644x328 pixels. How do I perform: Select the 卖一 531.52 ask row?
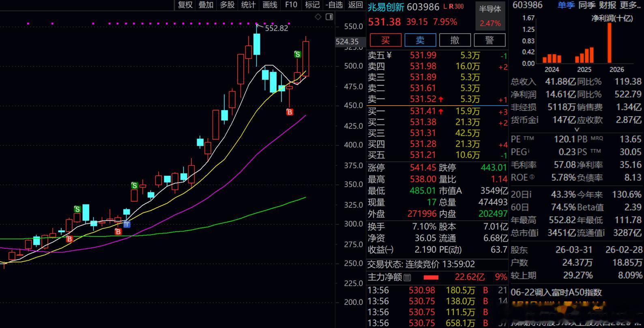pyautogui.click(x=437, y=99)
